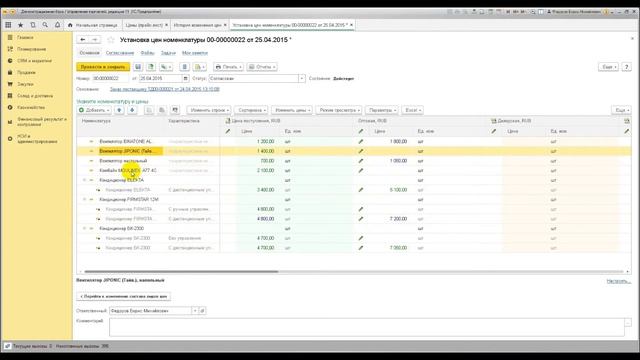Click pencil icon under Дилерская header
Screen dimensions: 640x360
(494, 131)
